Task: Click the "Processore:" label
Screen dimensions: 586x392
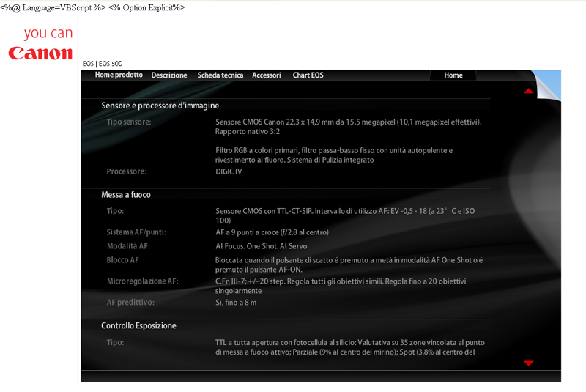Action: pyautogui.click(x=127, y=171)
